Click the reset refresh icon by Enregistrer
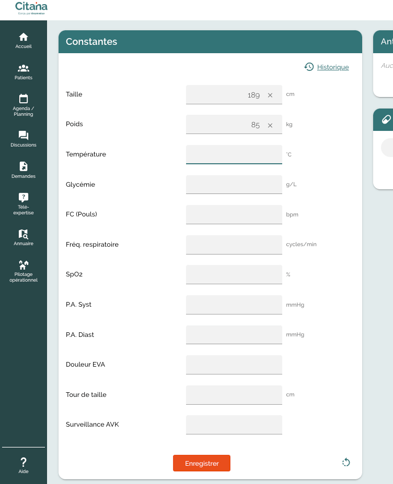Image resolution: width=393 pixels, height=484 pixels. (x=346, y=462)
